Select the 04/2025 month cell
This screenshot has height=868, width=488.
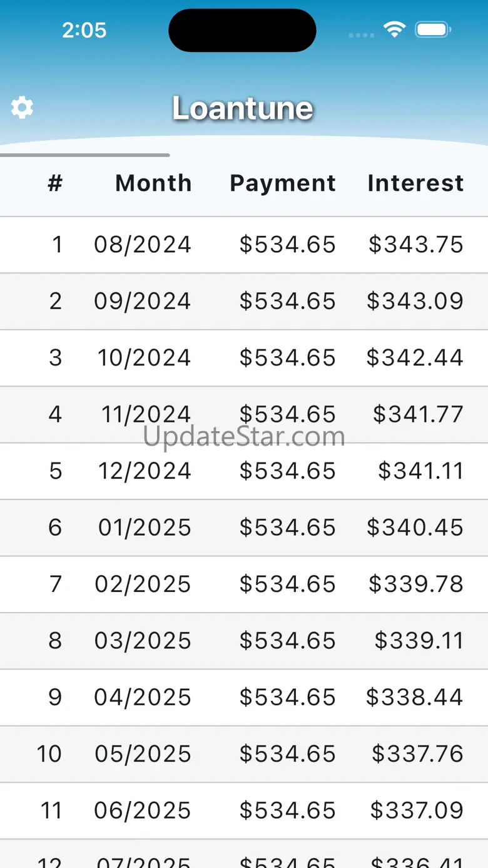pyautogui.click(x=143, y=697)
